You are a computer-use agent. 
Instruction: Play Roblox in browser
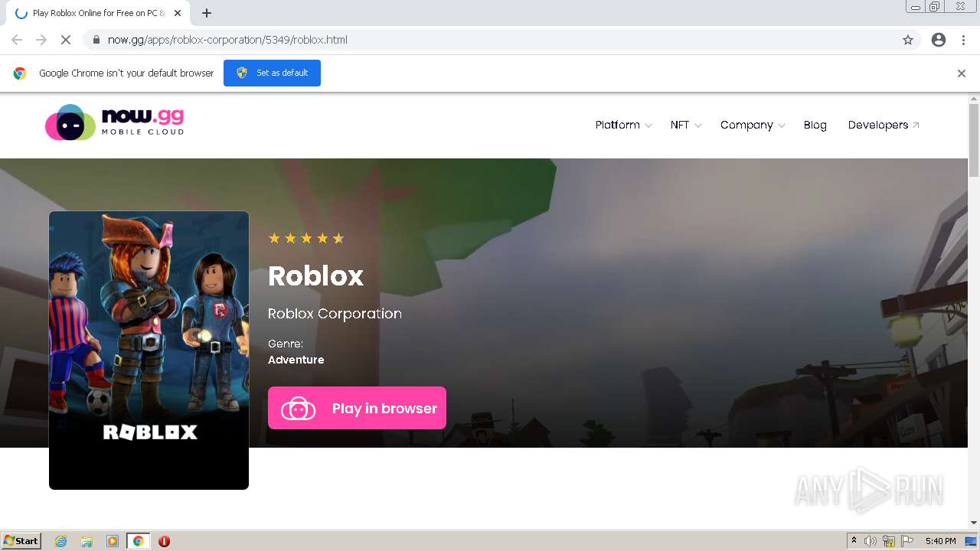[x=357, y=408]
